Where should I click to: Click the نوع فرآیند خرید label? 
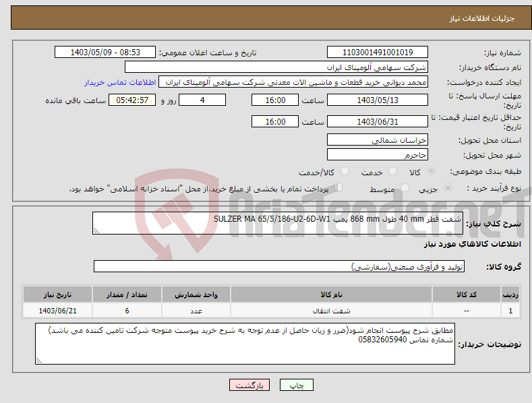pyautogui.click(x=494, y=188)
